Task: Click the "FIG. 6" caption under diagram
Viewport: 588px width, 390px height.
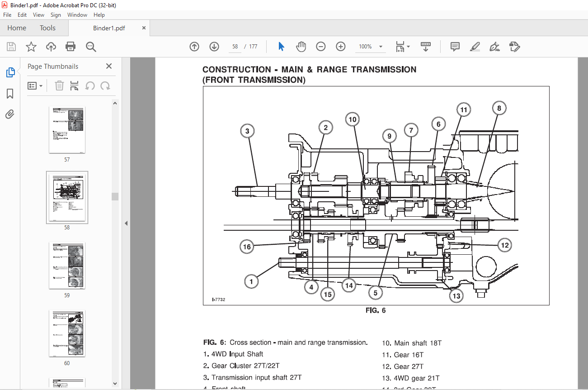Action: (x=376, y=310)
